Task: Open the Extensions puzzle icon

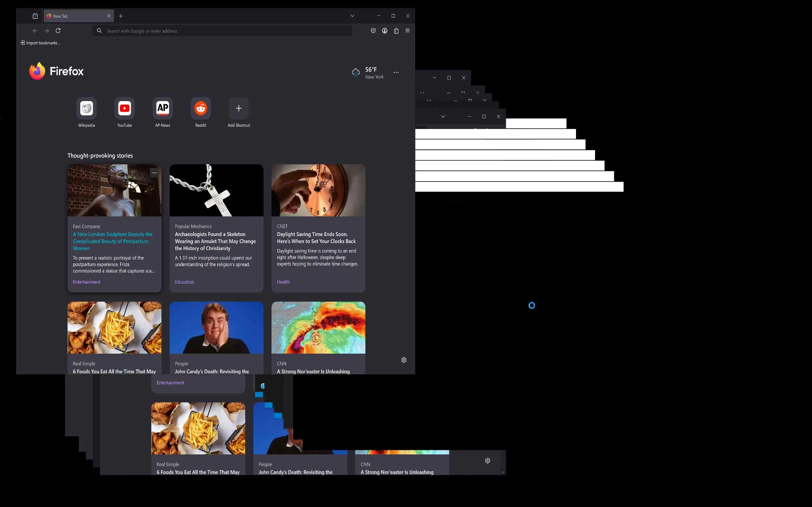Action: click(396, 31)
